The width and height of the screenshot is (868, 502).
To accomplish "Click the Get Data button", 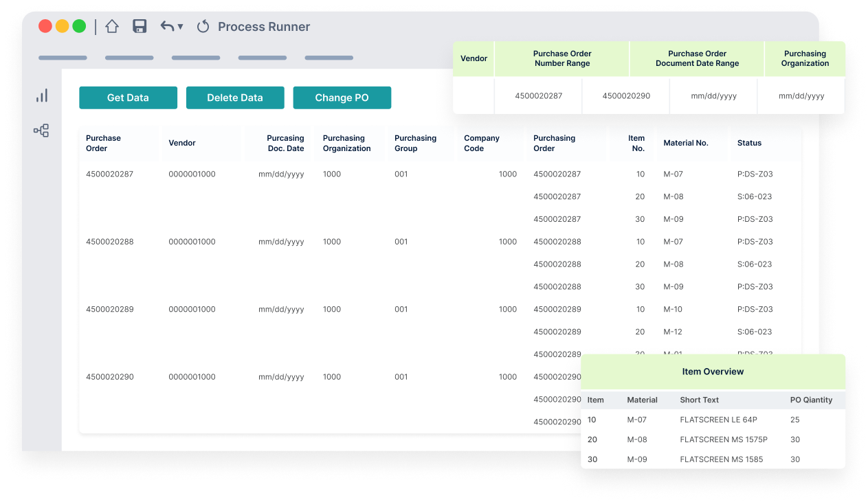I will pos(128,98).
